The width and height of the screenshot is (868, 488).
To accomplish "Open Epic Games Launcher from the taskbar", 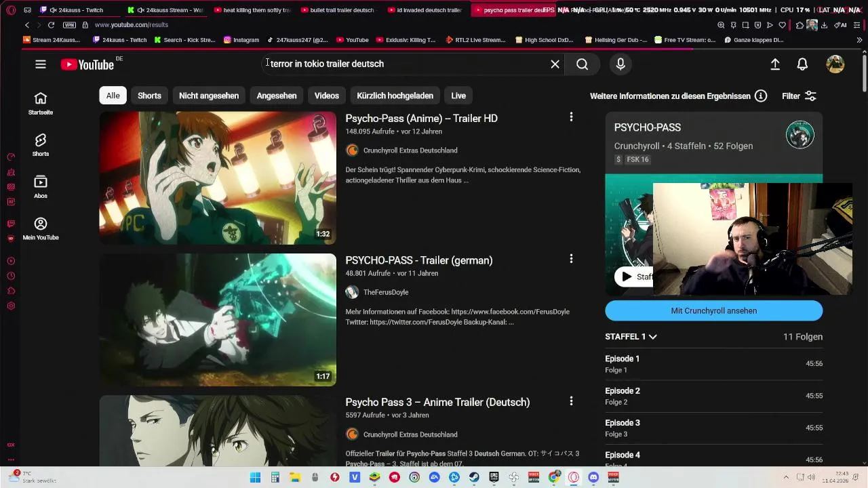I will 494,477.
